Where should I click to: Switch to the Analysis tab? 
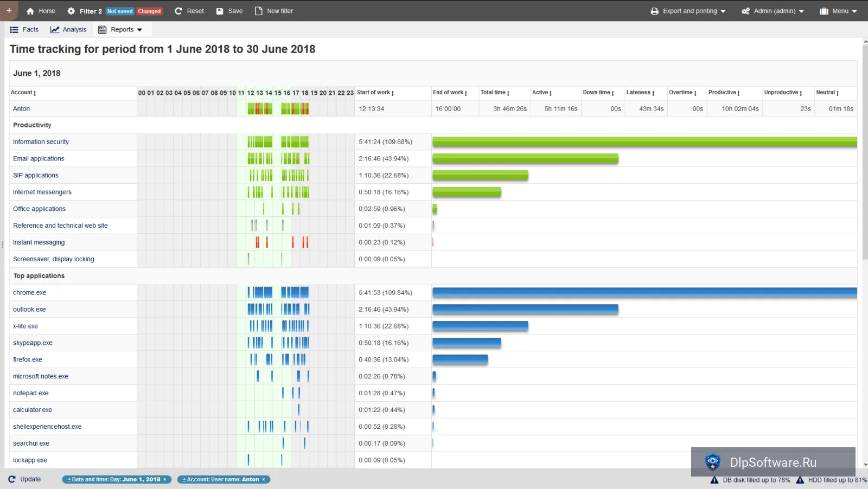tap(68, 30)
